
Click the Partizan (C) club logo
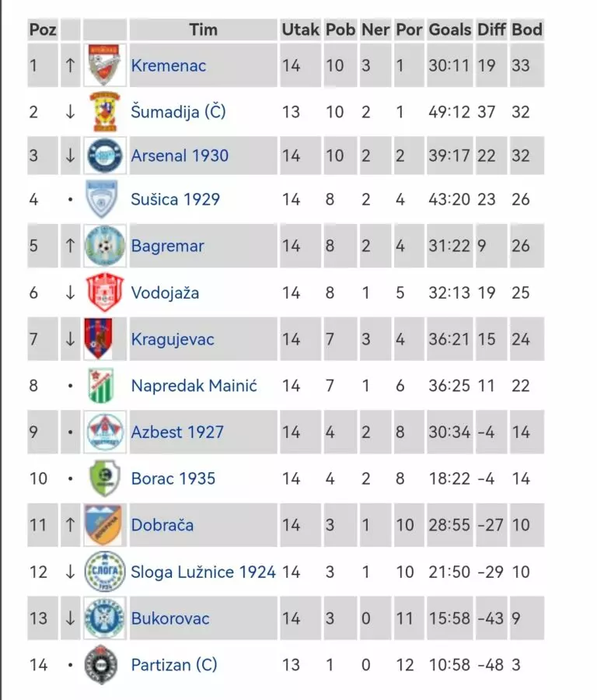pyautogui.click(x=101, y=665)
